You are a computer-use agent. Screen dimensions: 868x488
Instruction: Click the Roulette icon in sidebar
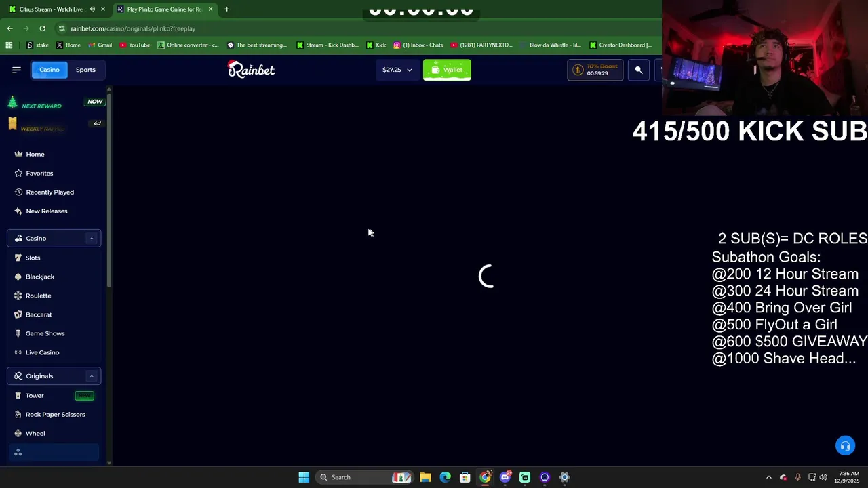pyautogui.click(x=18, y=296)
